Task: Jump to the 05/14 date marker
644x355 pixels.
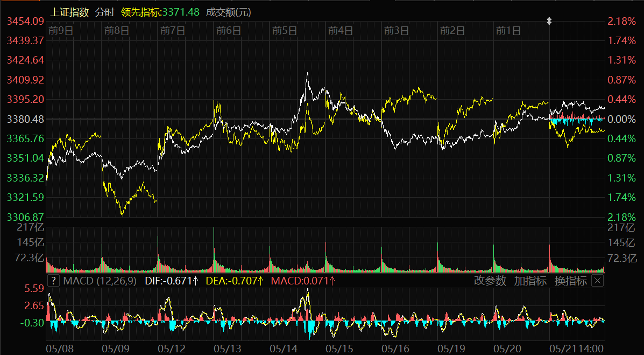Action: click(x=284, y=349)
